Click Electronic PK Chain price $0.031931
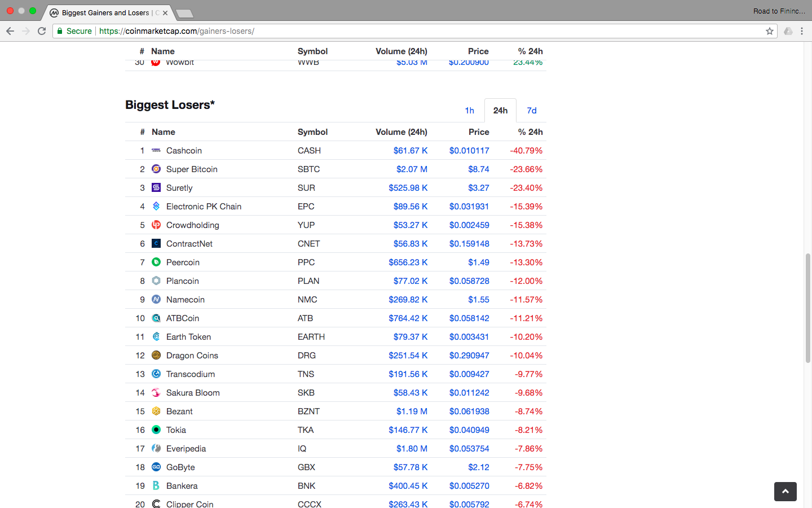 click(469, 207)
